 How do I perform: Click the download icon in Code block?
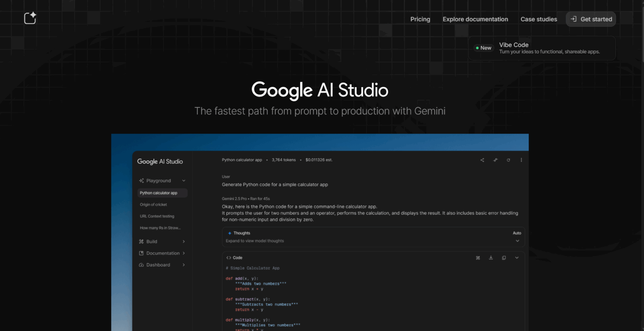(x=491, y=258)
